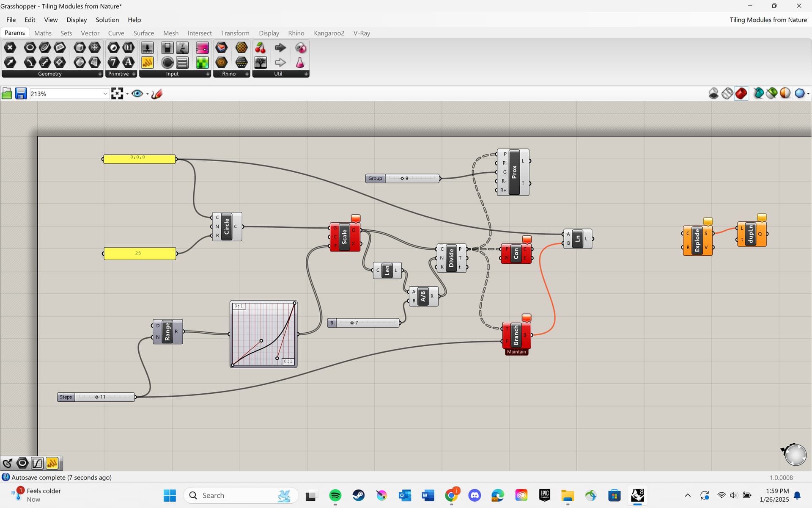
Task: Click the B slider handle at 7
Action: (352, 323)
